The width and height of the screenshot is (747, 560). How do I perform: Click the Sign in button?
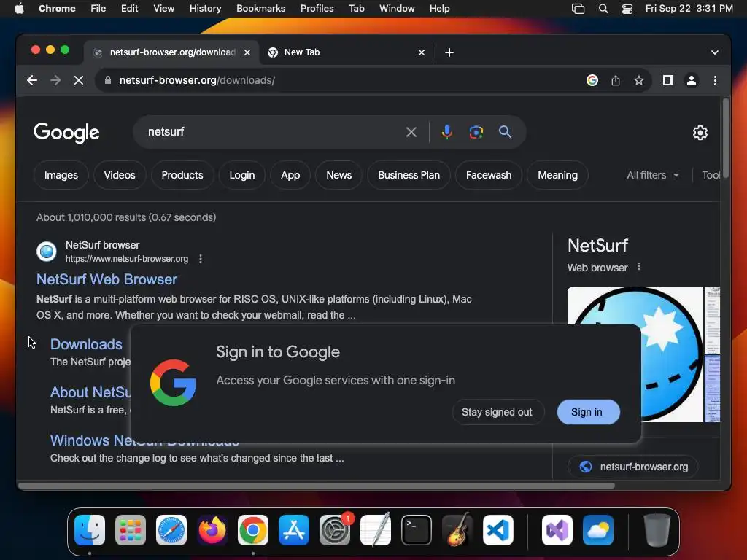pos(588,413)
